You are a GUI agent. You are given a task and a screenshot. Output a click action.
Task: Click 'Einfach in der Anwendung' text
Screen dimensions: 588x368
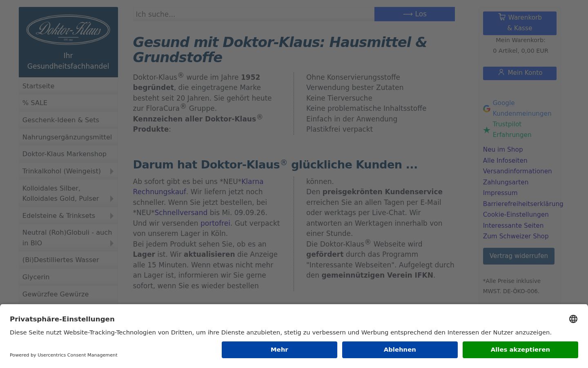(352, 119)
